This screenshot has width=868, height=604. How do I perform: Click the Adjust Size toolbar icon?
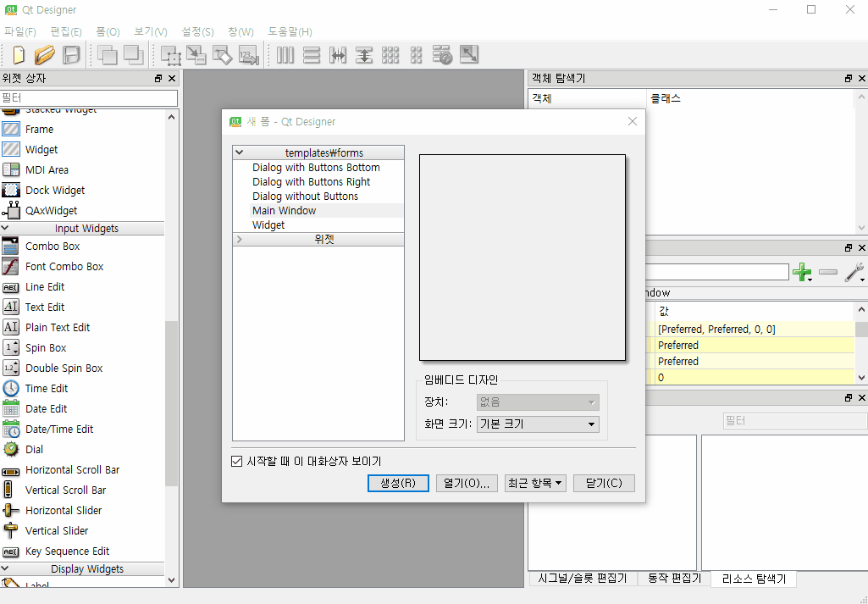click(469, 55)
